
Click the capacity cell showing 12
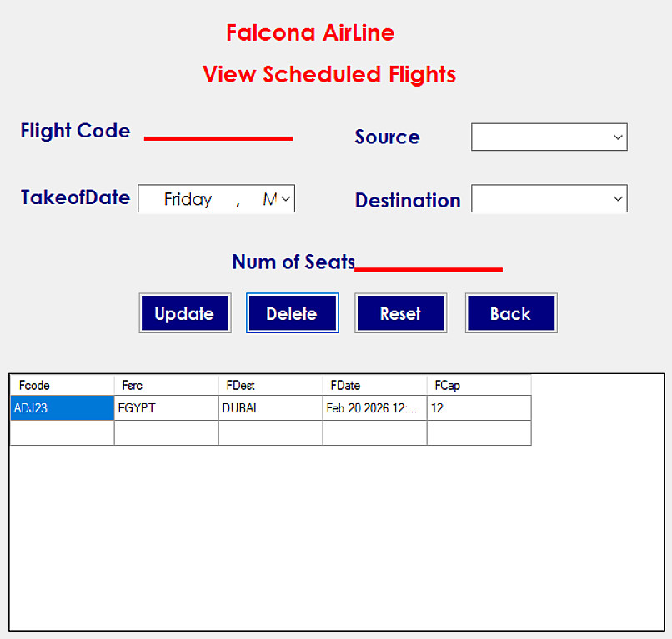(x=479, y=408)
